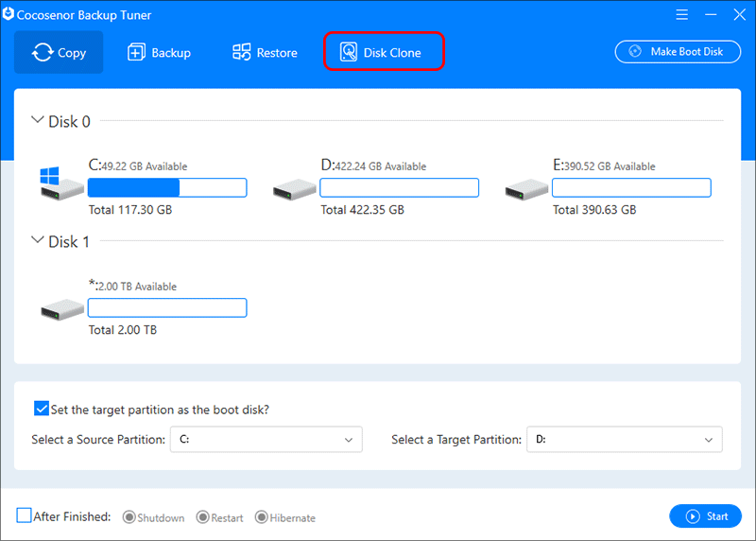Image resolution: width=756 pixels, height=541 pixels.
Task: Click the Backup plus icon
Action: [x=136, y=52]
